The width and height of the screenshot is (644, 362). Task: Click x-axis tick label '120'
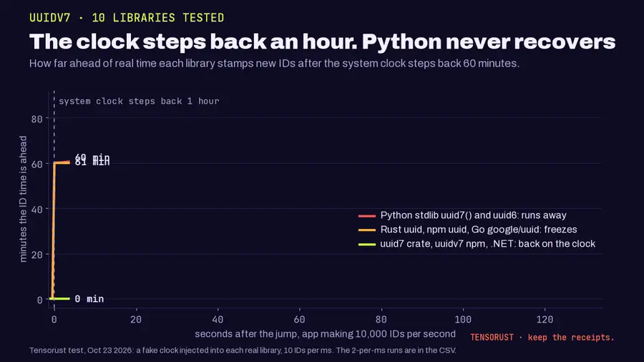(545, 319)
